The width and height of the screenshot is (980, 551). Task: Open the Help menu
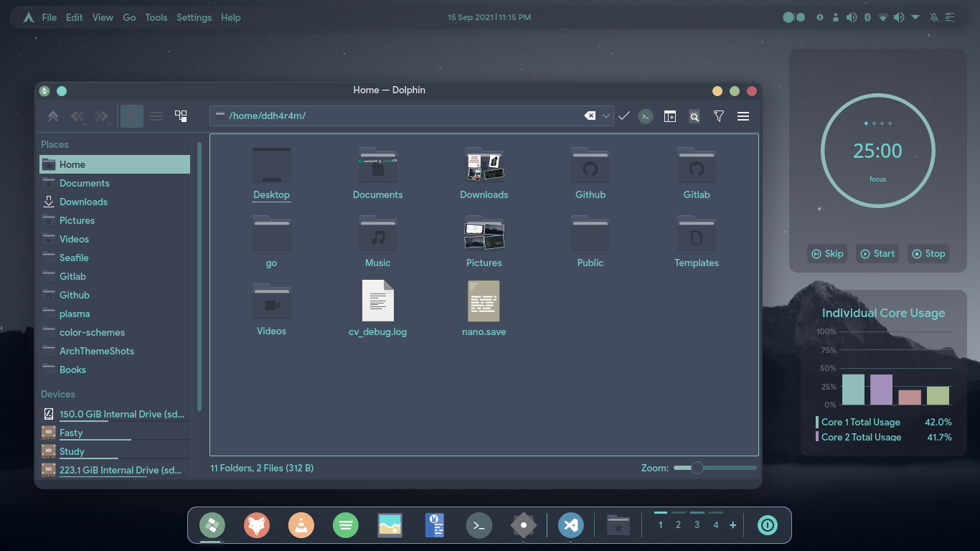[231, 17]
